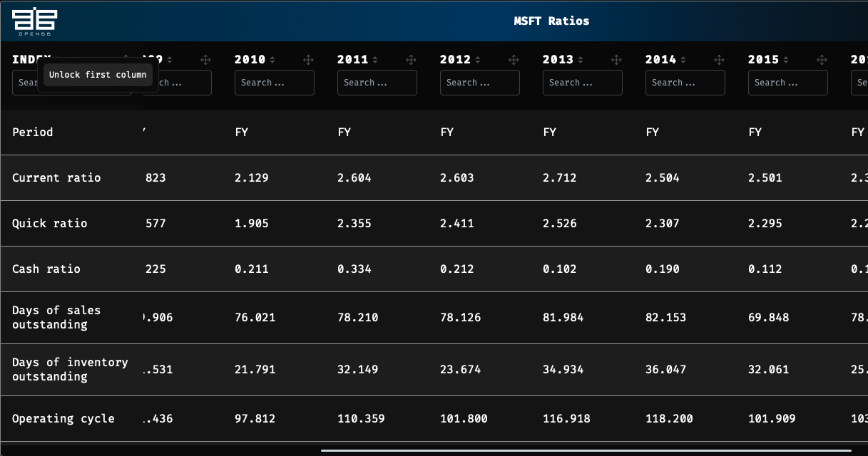868x456 pixels.
Task: Click the sales outstanding value 82.153
Action: (x=666, y=317)
